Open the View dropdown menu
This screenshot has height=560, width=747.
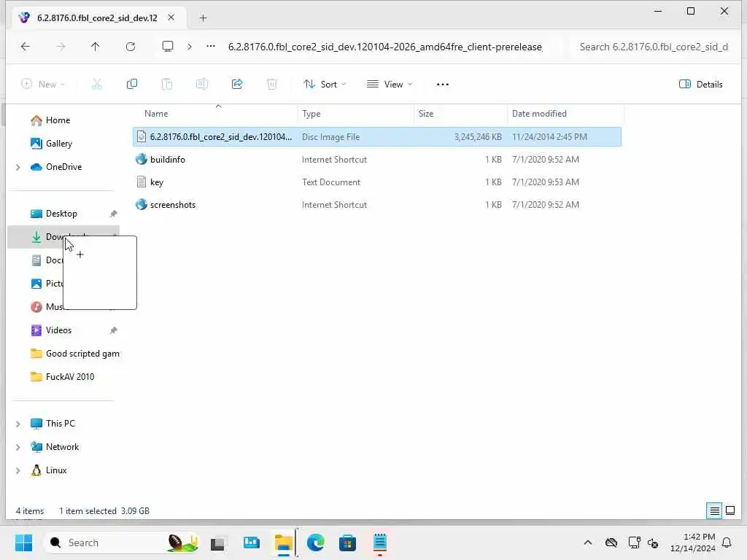click(x=390, y=85)
